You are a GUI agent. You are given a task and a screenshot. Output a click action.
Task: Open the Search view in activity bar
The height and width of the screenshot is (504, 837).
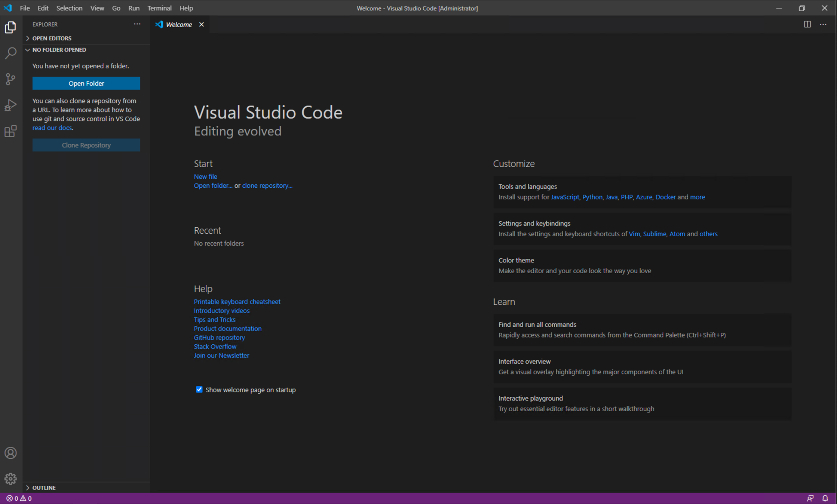tap(10, 53)
